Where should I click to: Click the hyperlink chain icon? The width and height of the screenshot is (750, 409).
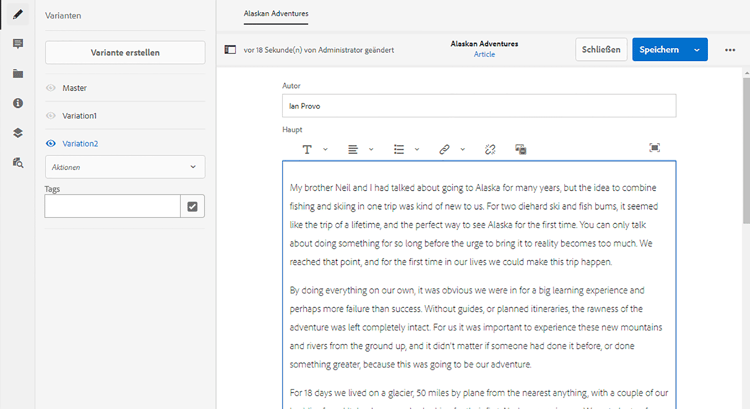[x=444, y=149]
